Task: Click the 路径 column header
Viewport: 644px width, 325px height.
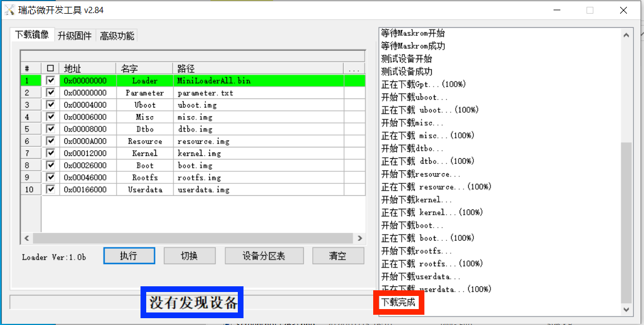Action: 258,68
